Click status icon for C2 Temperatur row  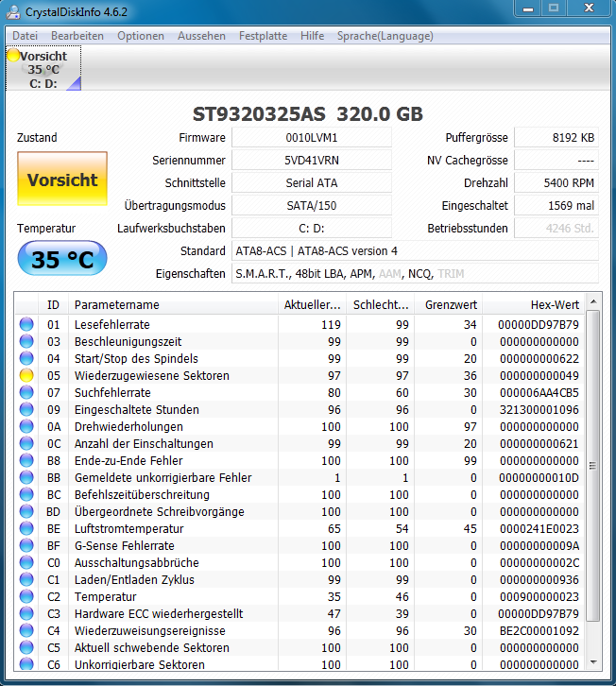point(26,597)
